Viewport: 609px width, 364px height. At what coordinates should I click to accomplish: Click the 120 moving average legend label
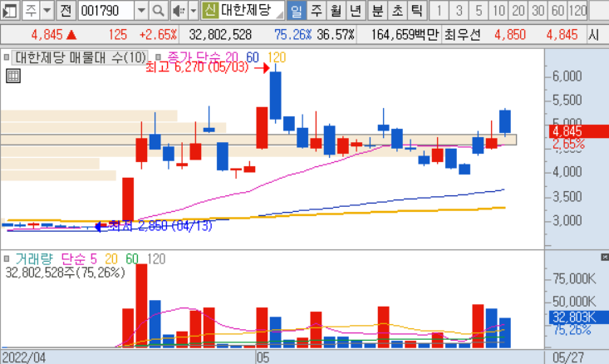click(x=277, y=57)
